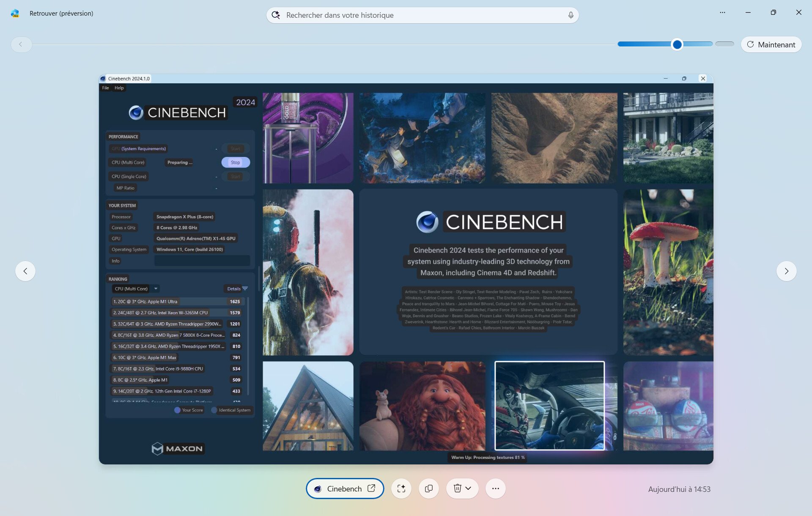This screenshot has height=516, width=812.
Task: Toggle the ranking Details filter
Action: 237,289
